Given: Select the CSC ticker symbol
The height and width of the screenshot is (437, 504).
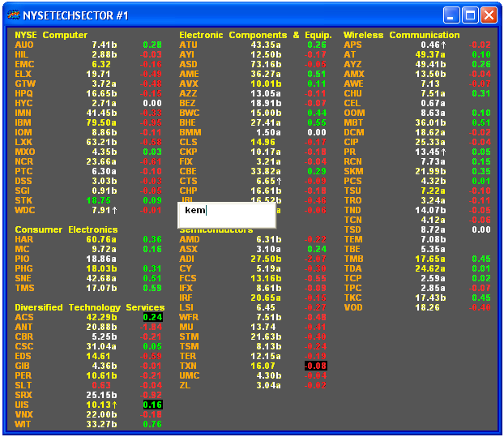Looking at the screenshot, I should 24,347.
